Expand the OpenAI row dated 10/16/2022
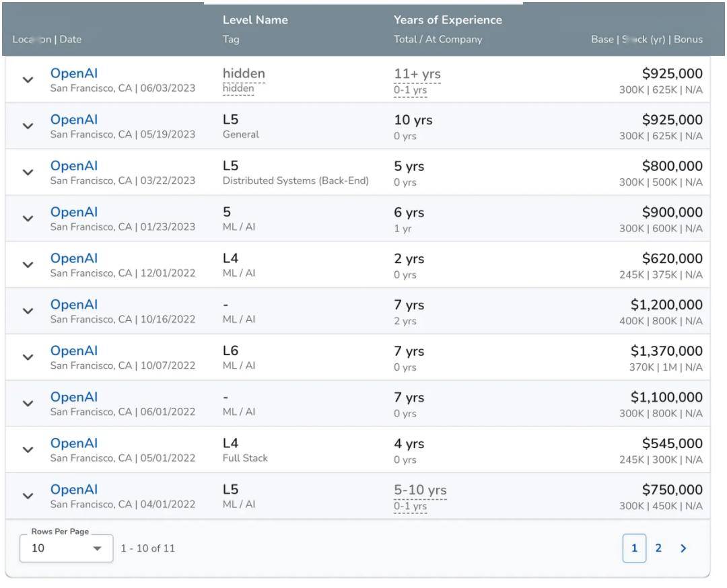Screen dimensions: 727x588 point(28,311)
